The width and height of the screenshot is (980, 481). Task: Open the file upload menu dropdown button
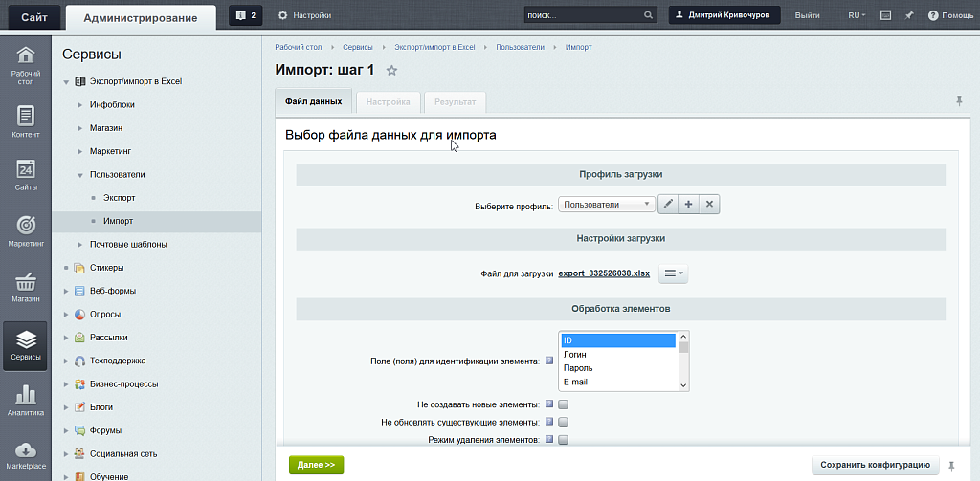674,273
